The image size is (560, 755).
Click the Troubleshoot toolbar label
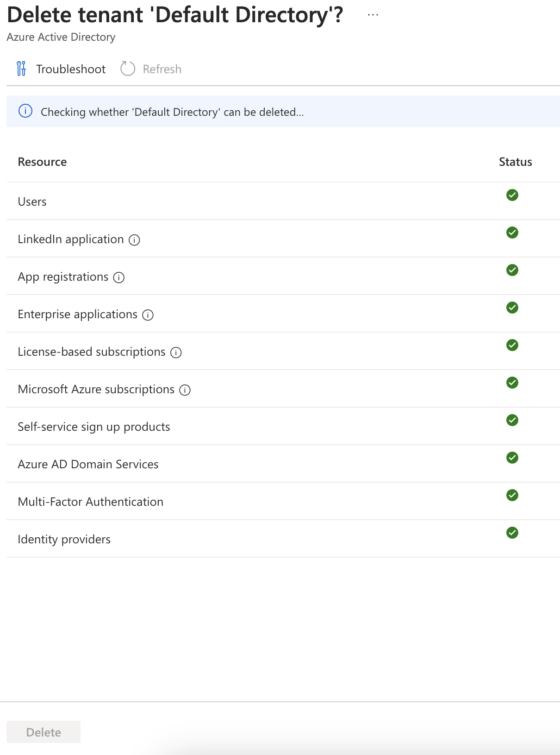(71, 69)
